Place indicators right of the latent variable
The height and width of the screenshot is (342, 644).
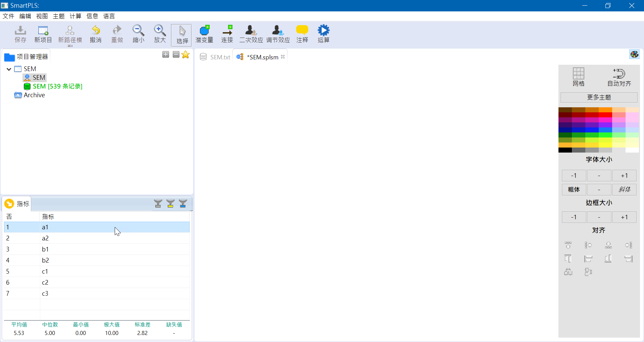point(629,245)
